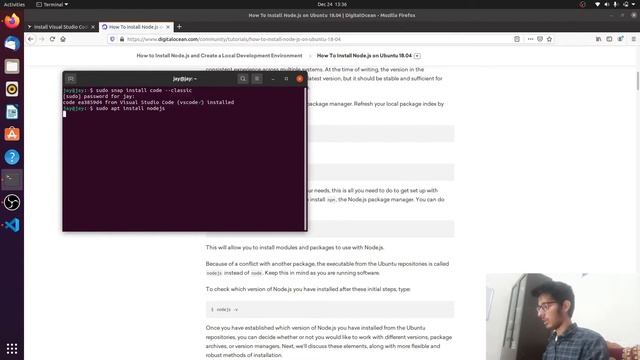Click the 'sudo snap install code --classic' line
640x360 pixels.
tap(127, 90)
